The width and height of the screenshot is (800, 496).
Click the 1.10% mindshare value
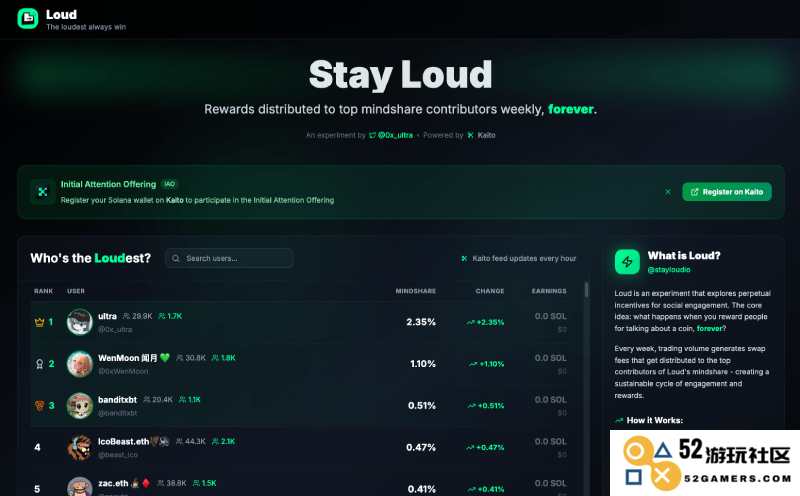coord(423,364)
